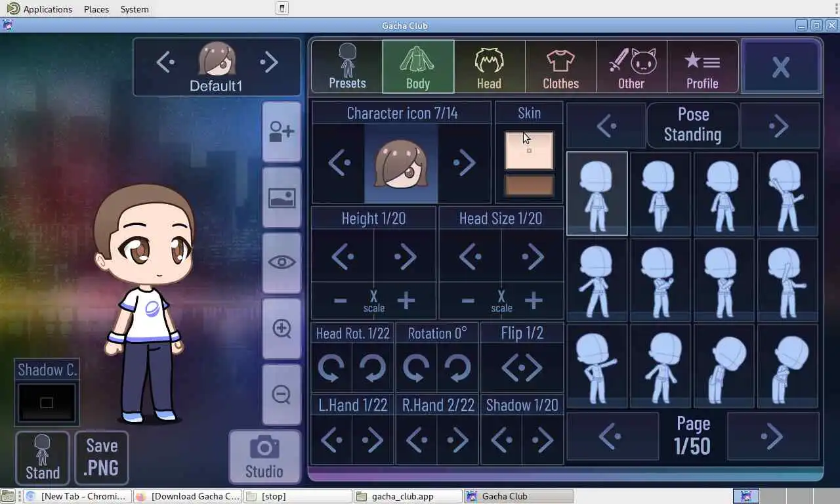This screenshot has width=840, height=504.
Task: Select last pose in bottom row
Action: (x=787, y=366)
